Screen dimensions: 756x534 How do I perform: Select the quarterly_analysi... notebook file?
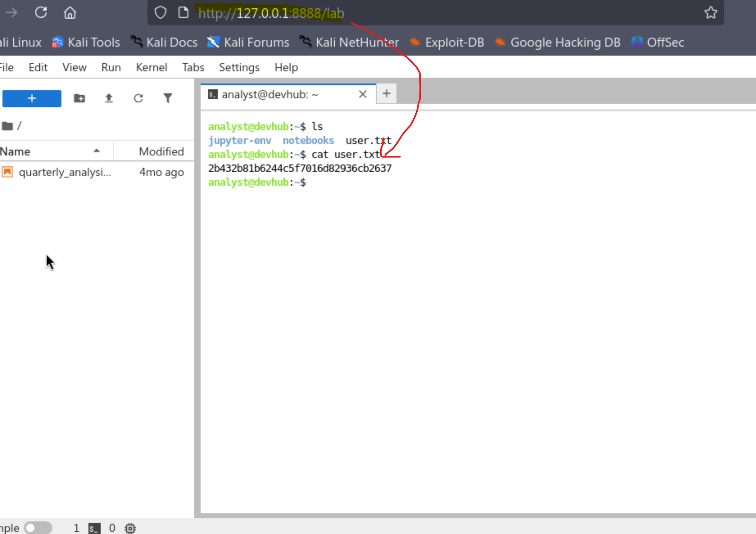[97, 172]
